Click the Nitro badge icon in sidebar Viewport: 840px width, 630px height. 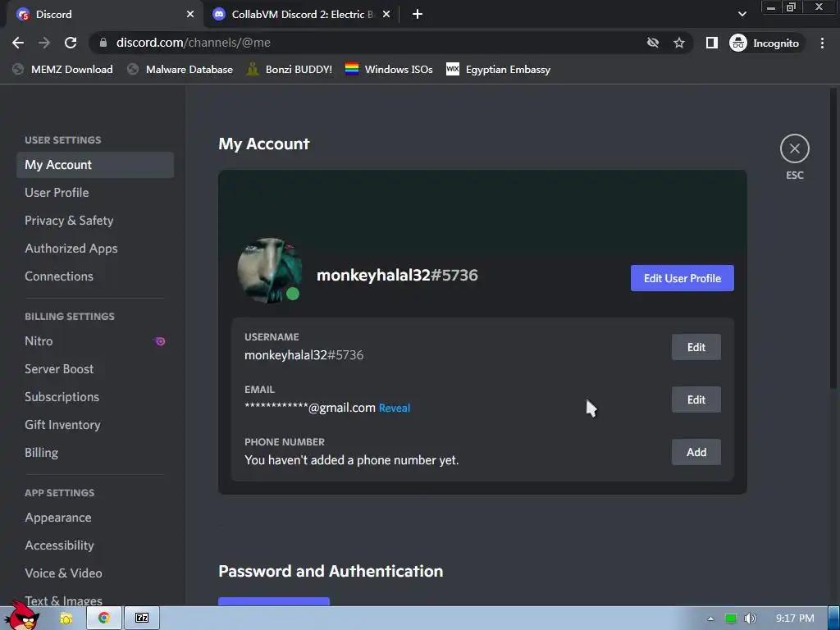click(159, 341)
